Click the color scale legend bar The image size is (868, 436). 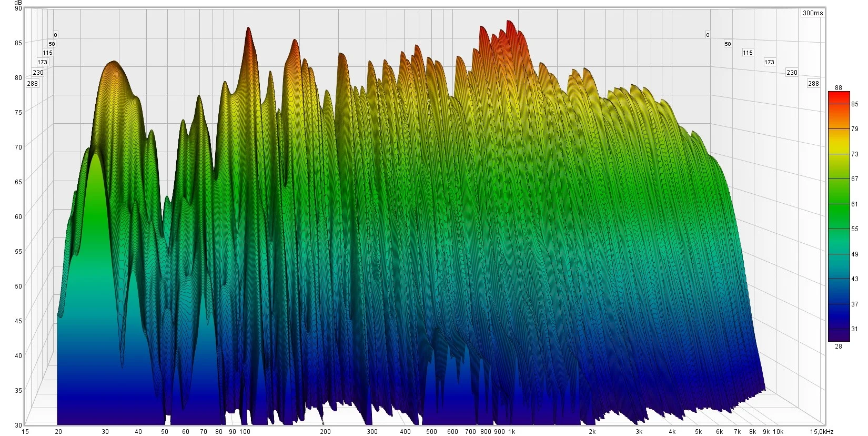(839, 216)
